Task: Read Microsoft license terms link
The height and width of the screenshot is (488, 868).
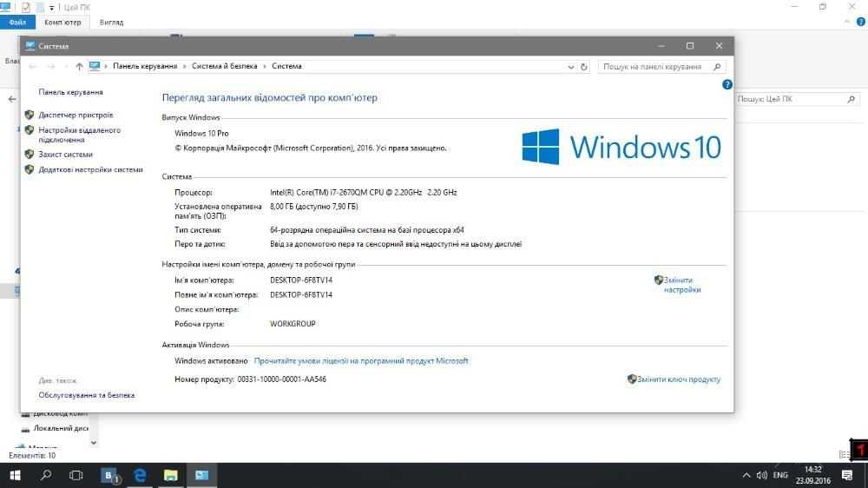Action: [361, 360]
